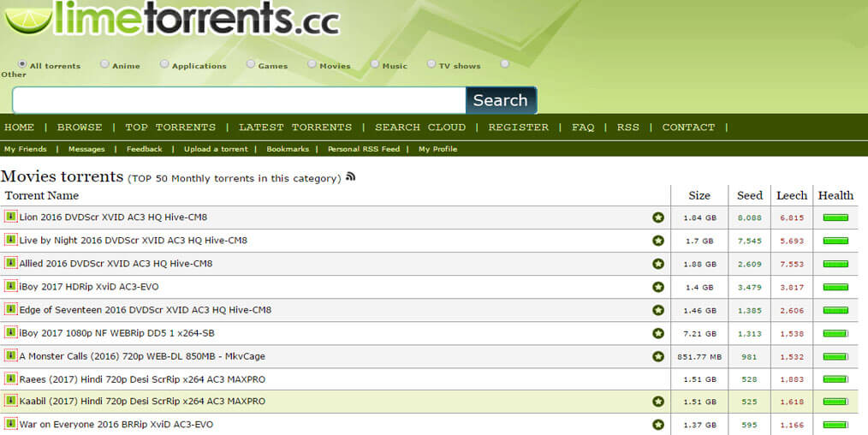Viewport: 868px width, 435px height.
Task: Click download icon for Raees (2017) Hindi
Action: pos(10,378)
